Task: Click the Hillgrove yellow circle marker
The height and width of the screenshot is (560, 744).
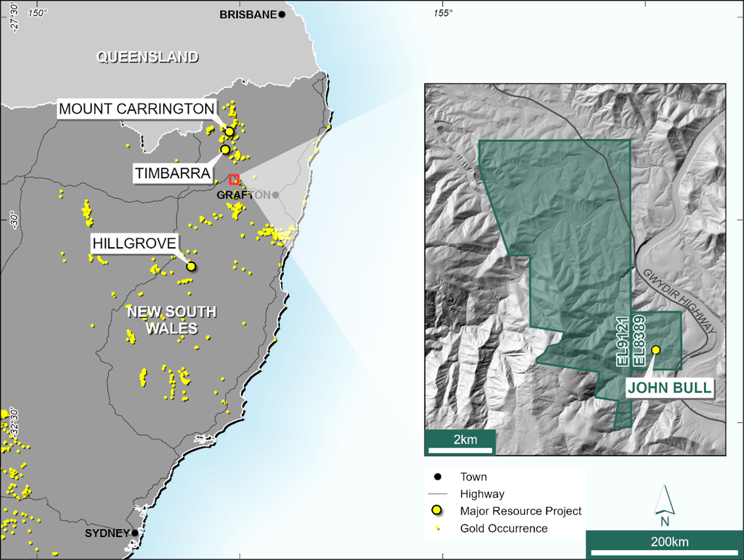Action: pos(191,266)
